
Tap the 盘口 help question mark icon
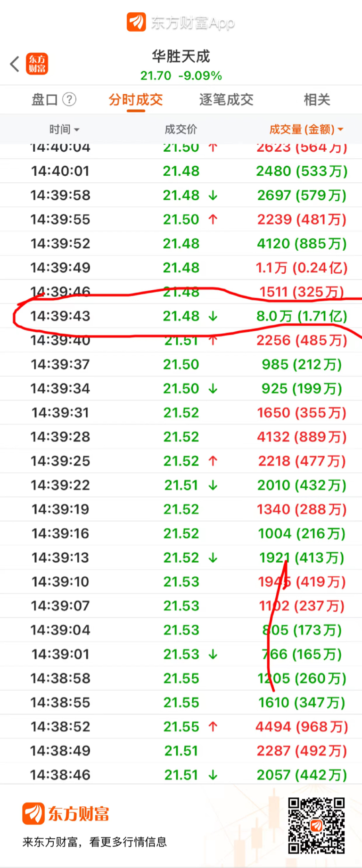click(69, 99)
